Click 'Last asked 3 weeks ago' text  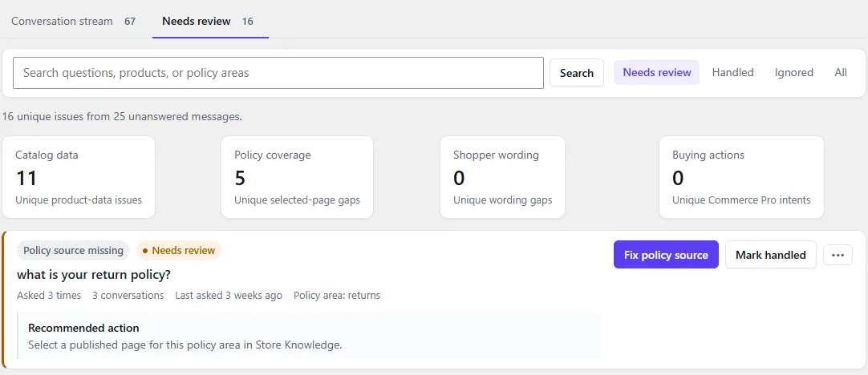coord(229,296)
